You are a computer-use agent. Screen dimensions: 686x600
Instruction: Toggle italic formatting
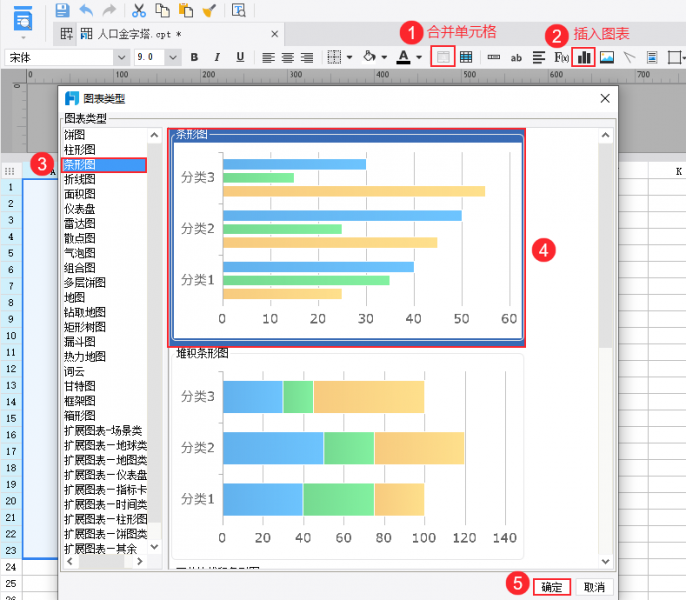217,57
